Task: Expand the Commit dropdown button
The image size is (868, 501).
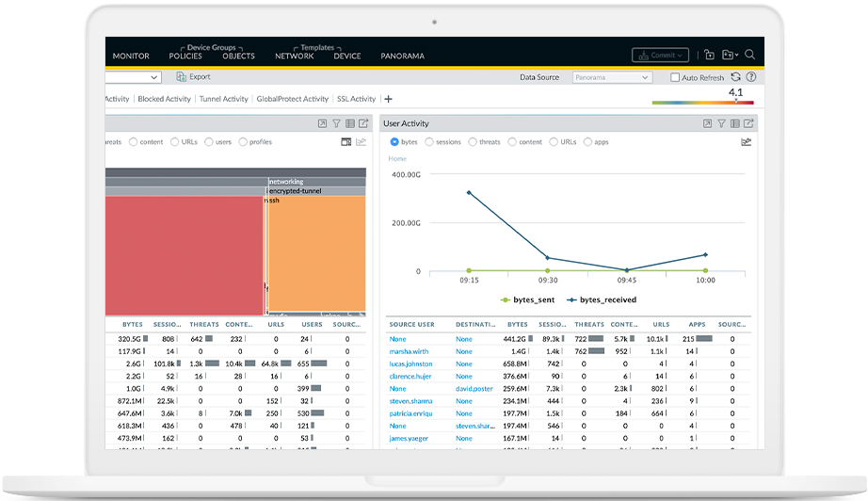Action: (661, 56)
